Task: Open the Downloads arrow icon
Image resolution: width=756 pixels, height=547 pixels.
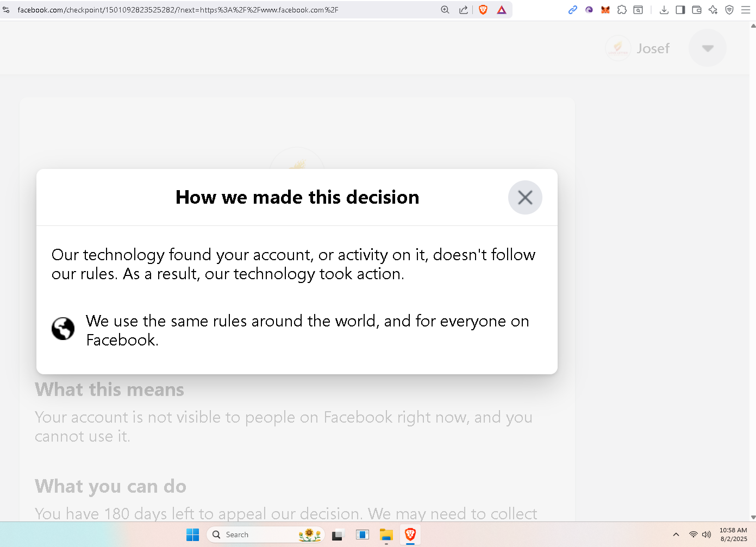Action: pos(664,10)
